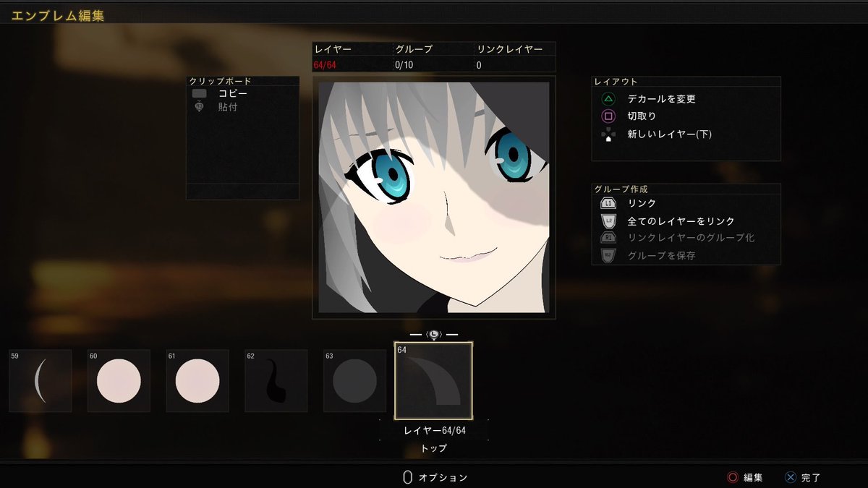The width and height of the screenshot is (868, 488).
Task: Click the グループ column header
Action: pyautogui.click(x=414, y=50)
